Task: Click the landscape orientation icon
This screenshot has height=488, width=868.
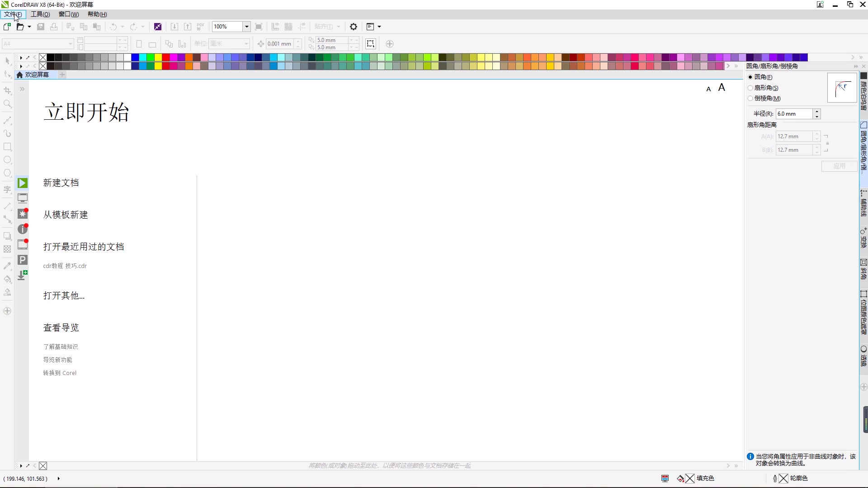Action: (x=152, y=44)
